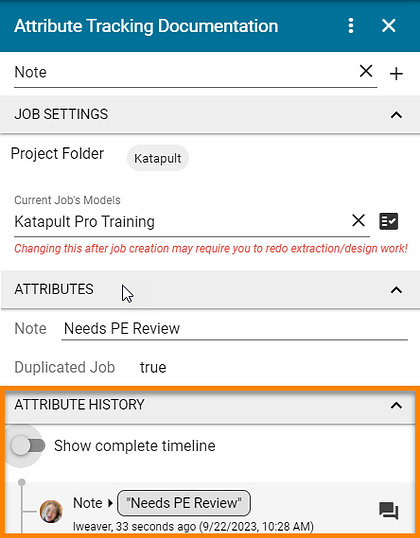Select the JOB SETTINGS section header
Screen dimensions: 420x538
(210, 114)
